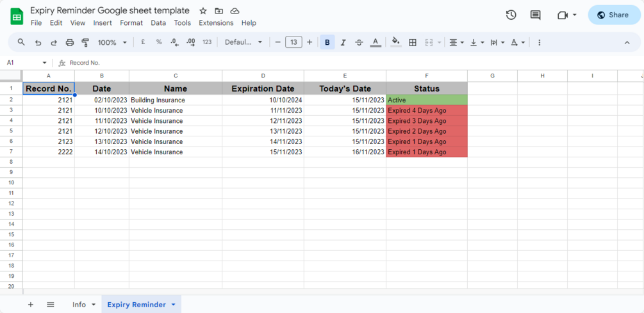The height and width of the screenshot is (313, 644).
Task: Decrease decimal places
Action: click(x=174, y=42)
